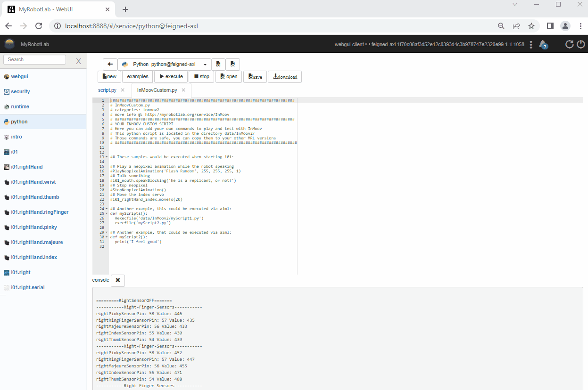Click the save script button
The image size is (588, 390).
[x=255, y=77]
